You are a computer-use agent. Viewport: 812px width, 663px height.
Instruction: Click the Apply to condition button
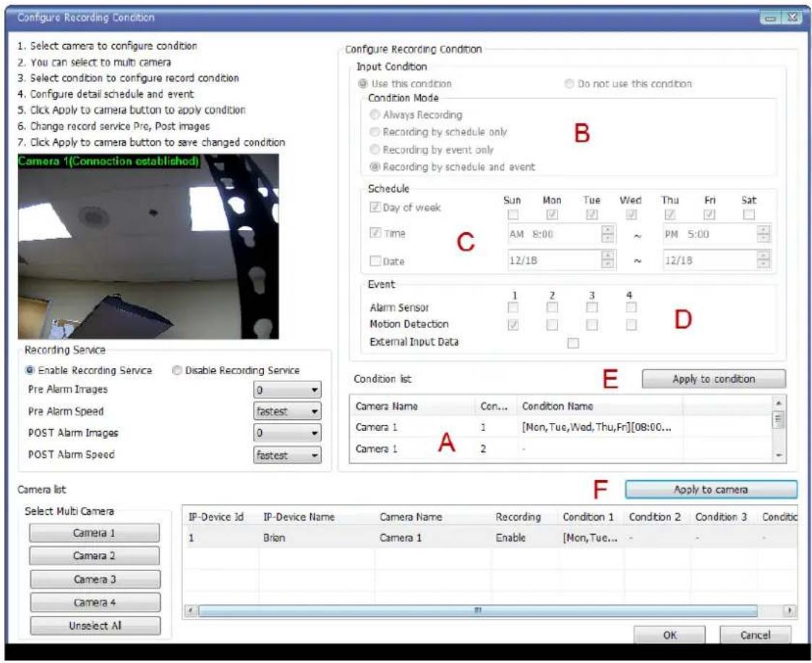[x=714, y=379]
